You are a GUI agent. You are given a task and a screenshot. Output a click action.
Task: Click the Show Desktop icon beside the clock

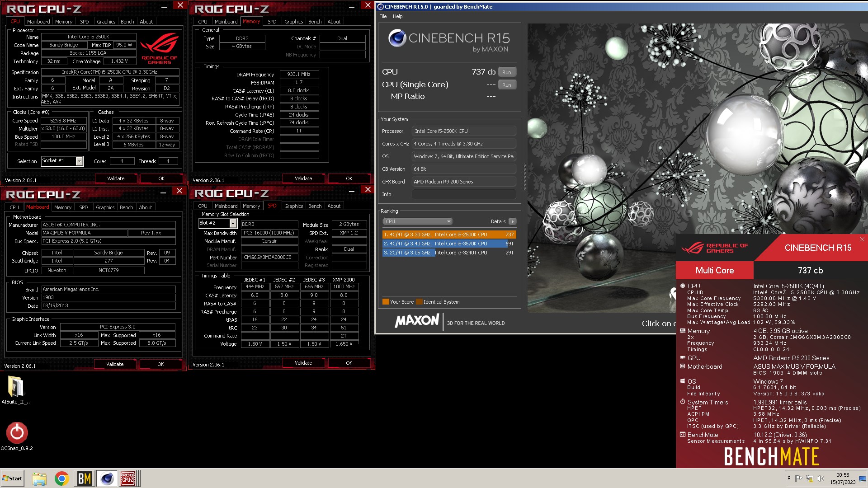click(863, 479)
